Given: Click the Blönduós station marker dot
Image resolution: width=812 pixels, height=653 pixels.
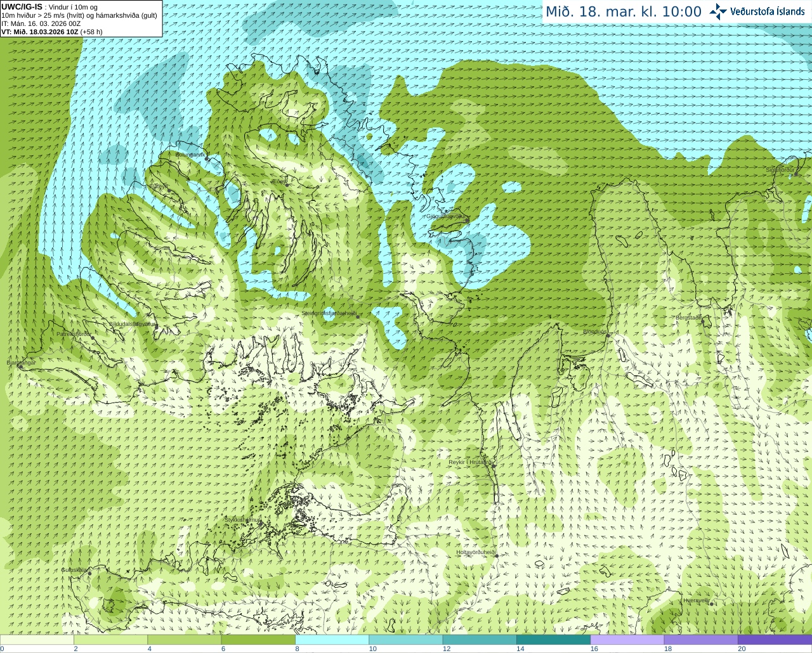Looking at the screenshot, I should 608,335.
